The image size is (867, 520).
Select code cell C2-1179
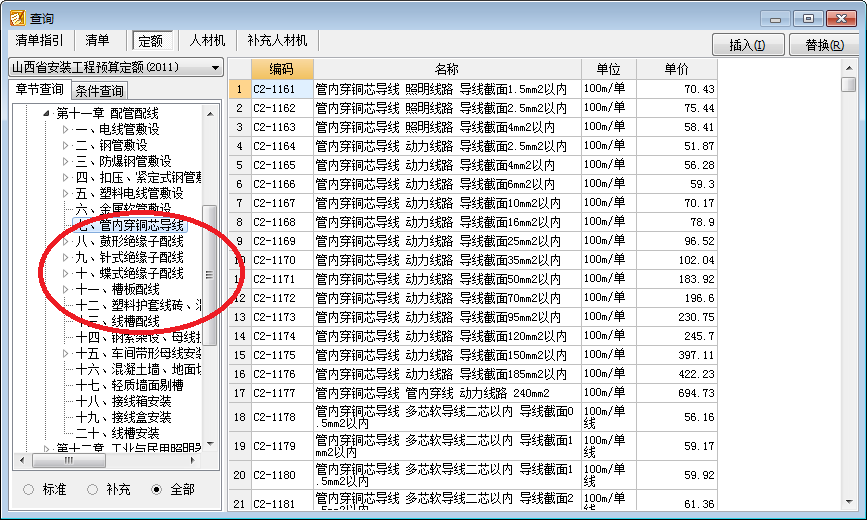(282, 446)
